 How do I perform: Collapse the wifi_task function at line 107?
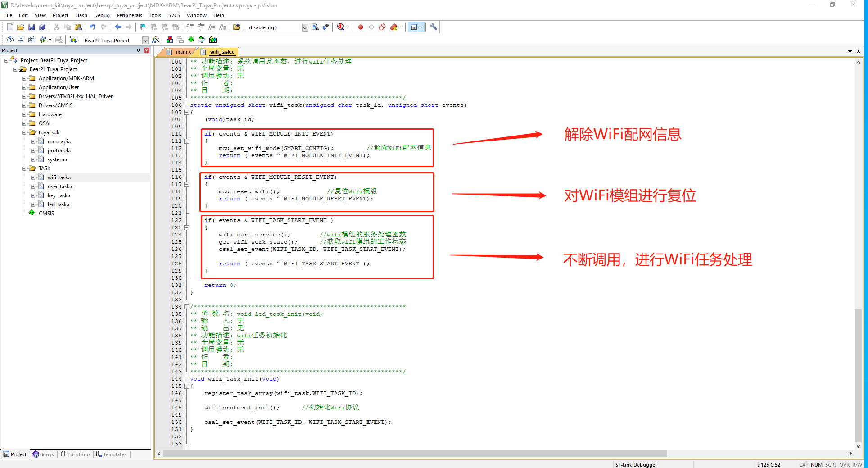click(186, 112)
